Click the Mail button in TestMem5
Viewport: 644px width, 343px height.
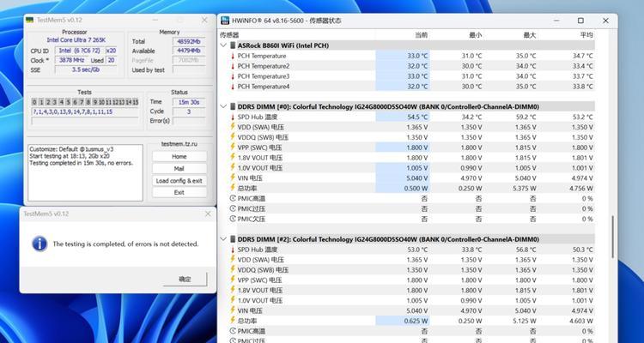pos(179,169)
